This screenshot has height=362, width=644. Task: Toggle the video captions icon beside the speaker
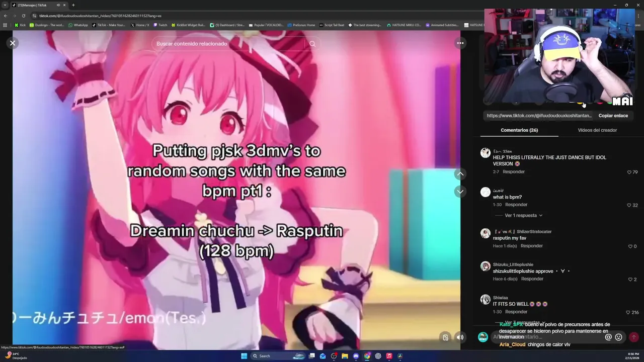click(445, 337)
